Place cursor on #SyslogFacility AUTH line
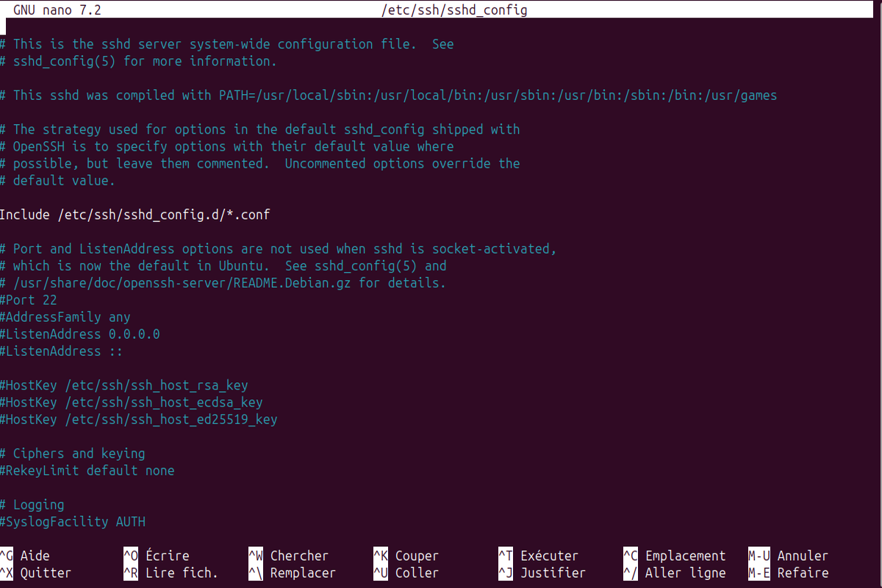The height and width of the screenshot is (588, 882). click(73, 522)
